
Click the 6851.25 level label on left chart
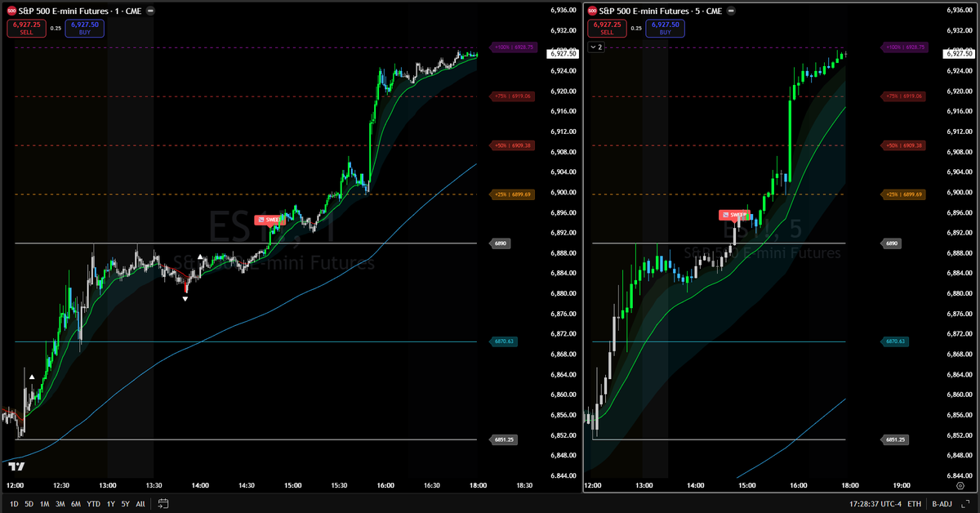[504, 439]
